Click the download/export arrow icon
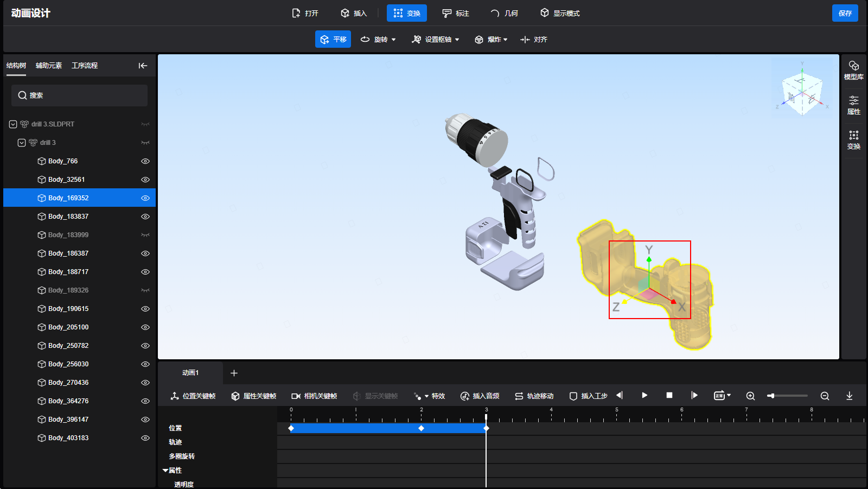Viewport: 868px width, 489px height. (x=850, y=396)
